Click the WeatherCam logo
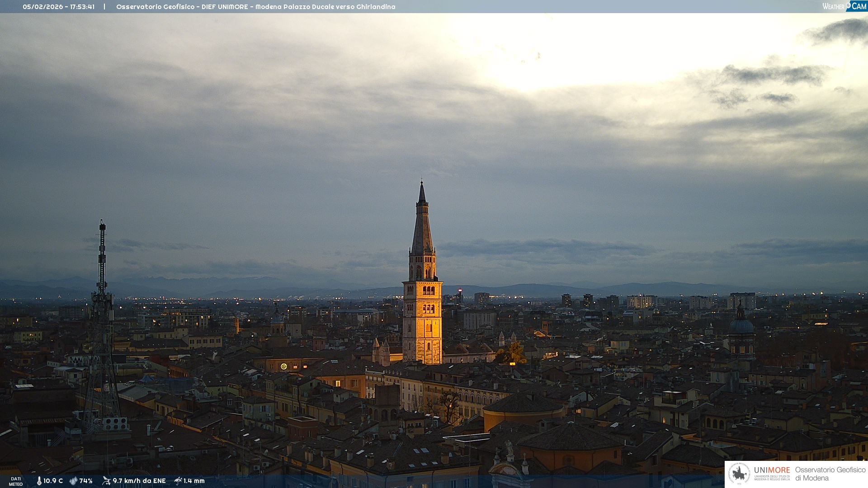This screenshot has width=868, height=488. pos(844,6)
